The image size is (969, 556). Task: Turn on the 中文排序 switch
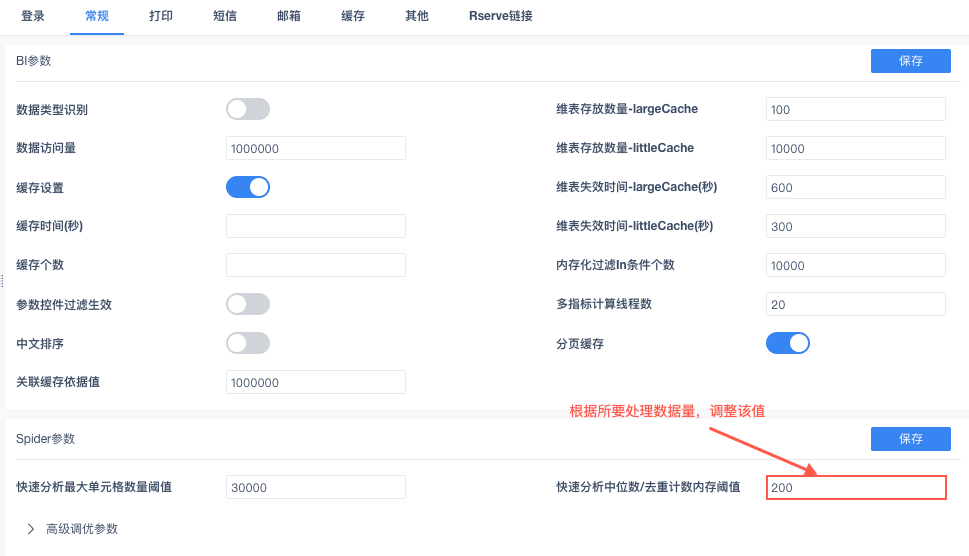click(x=248, y=343)
